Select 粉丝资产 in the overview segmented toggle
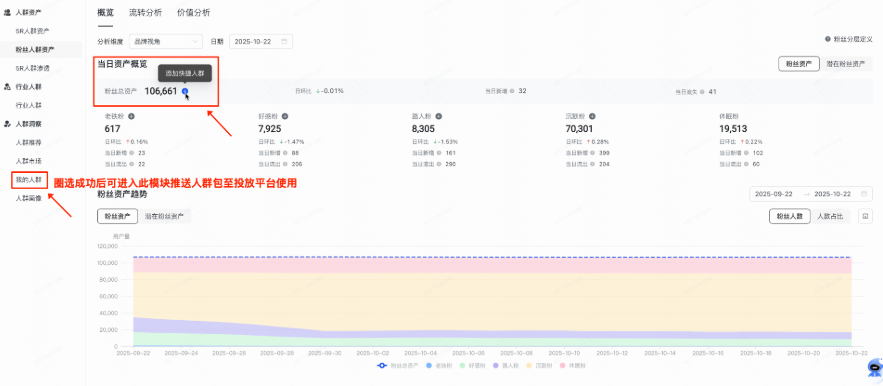The width and height of the screenshot is (883, 386). coord(799,64)
